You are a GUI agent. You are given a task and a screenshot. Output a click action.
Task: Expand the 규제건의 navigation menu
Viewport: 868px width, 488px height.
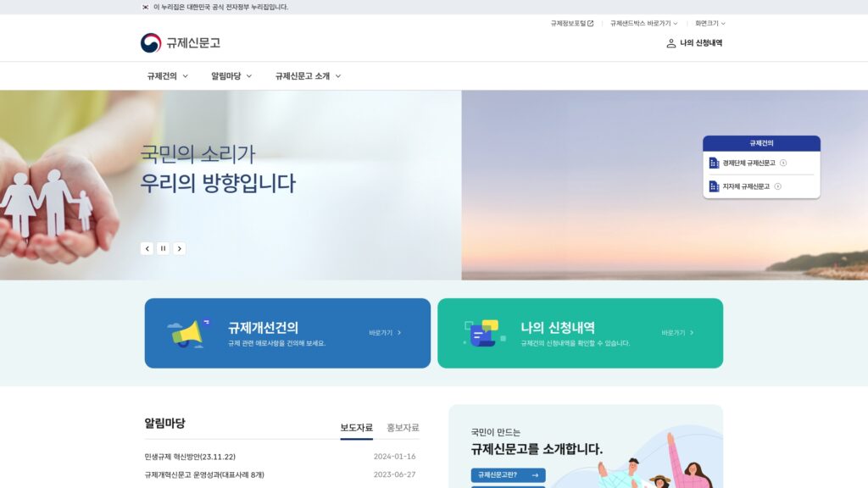pos(167,76)
